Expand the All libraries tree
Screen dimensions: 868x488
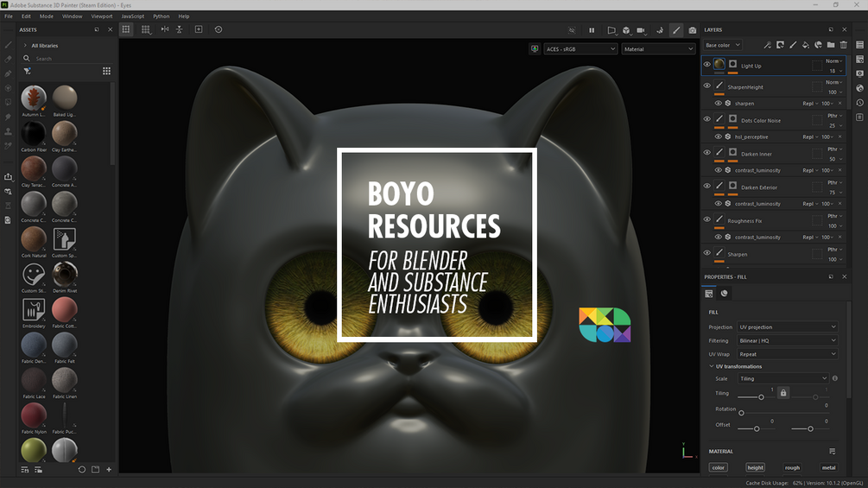(25, 46)
